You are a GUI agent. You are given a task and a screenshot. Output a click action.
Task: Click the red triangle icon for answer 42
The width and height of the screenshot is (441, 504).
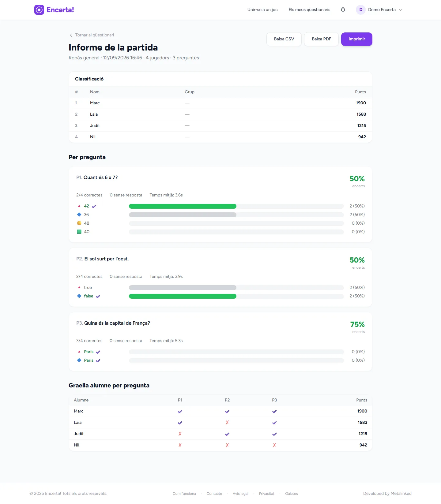pos(79,206)
